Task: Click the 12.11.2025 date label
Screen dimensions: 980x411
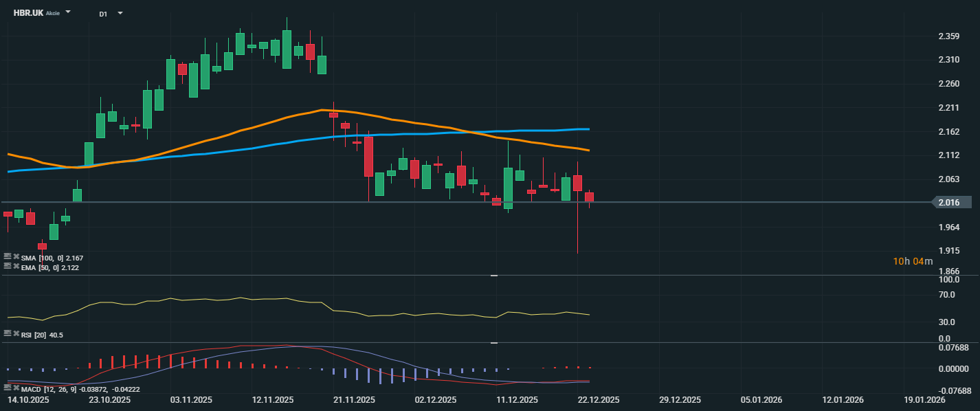Action: coord(273,399)
